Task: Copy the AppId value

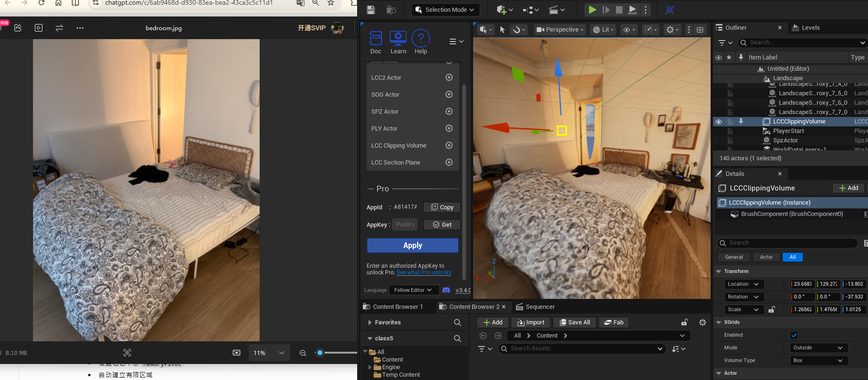Action: [442, 207]
